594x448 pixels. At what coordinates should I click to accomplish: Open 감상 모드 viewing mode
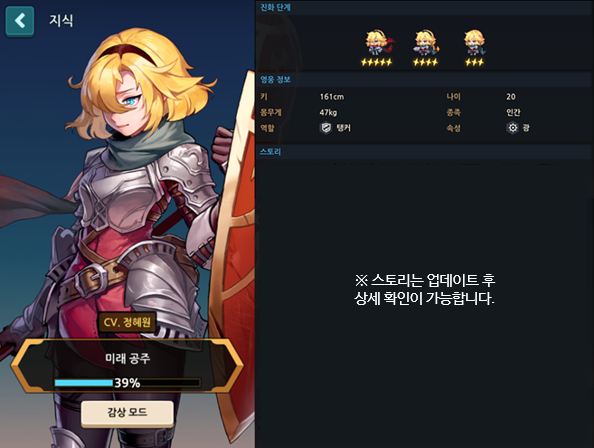click(x=127, y=413)
